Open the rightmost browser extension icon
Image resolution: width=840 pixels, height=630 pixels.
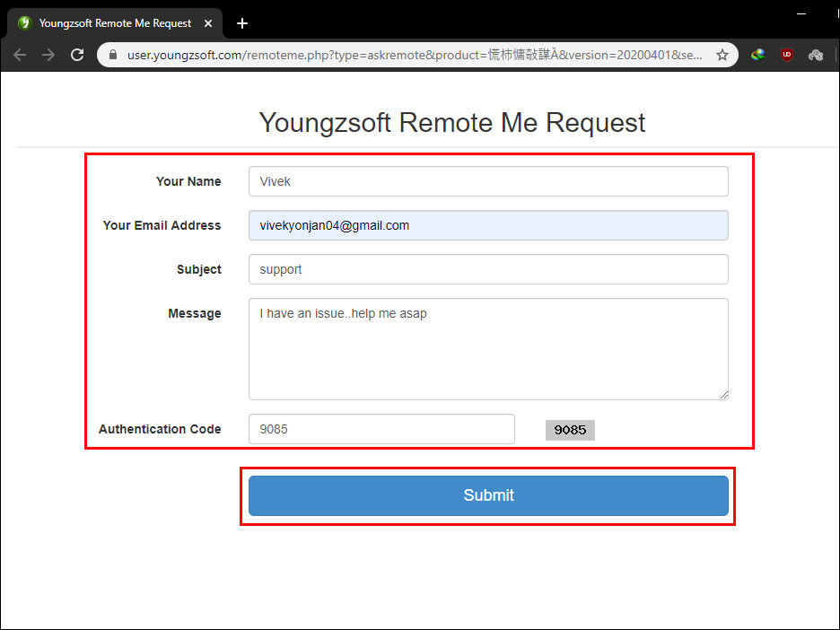click(x=815, y=54)
